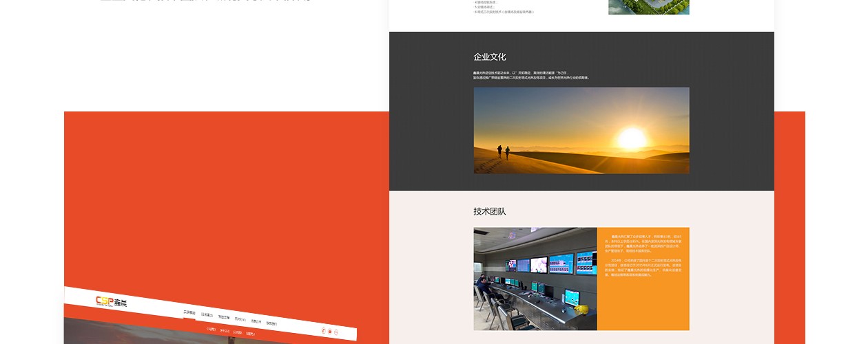868x344 pixels.
Task: Choose the fourth item in the navigation bar
Action: click(x=240, y=319)
